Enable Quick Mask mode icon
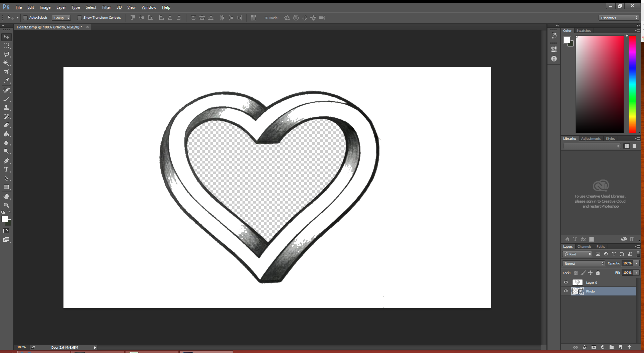 pyautogui.click(x=6, y=231)
